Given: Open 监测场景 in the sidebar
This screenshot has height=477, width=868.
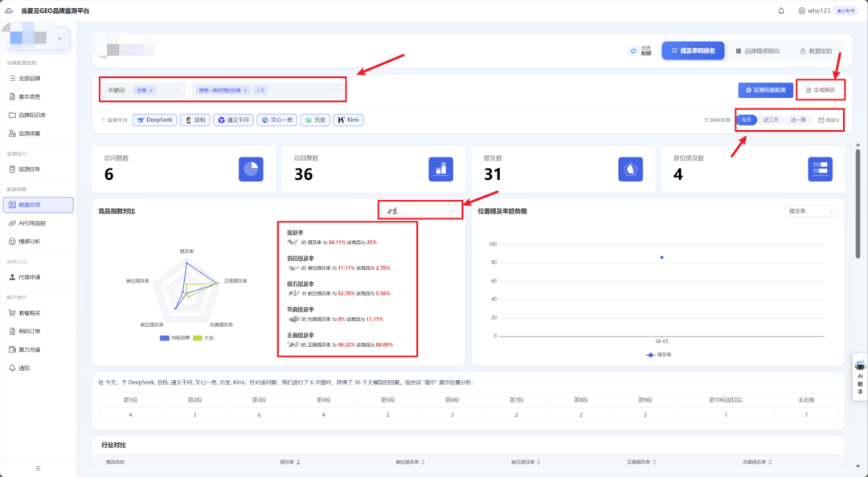Looking at the screenshot, I should tap(30, 133).
